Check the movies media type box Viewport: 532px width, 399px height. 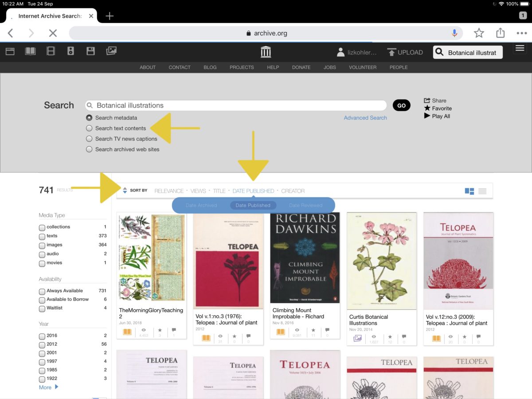(x=42, y=263)
